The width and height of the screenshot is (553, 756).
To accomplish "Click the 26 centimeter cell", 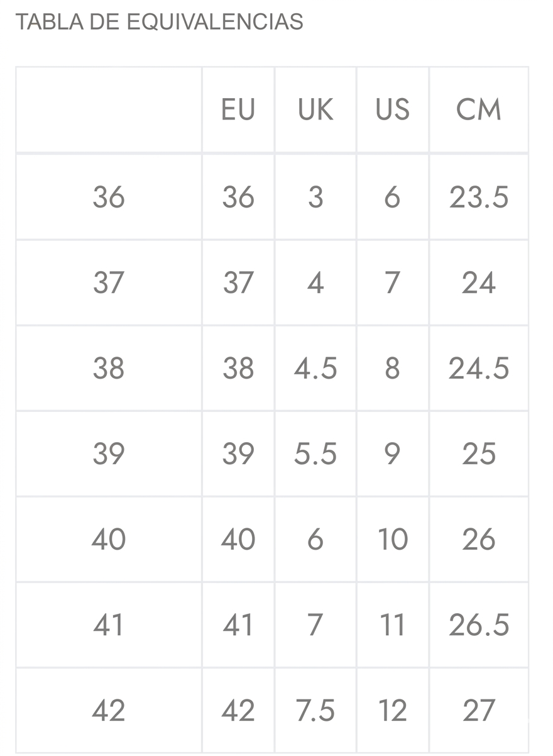I will [479, 540].
